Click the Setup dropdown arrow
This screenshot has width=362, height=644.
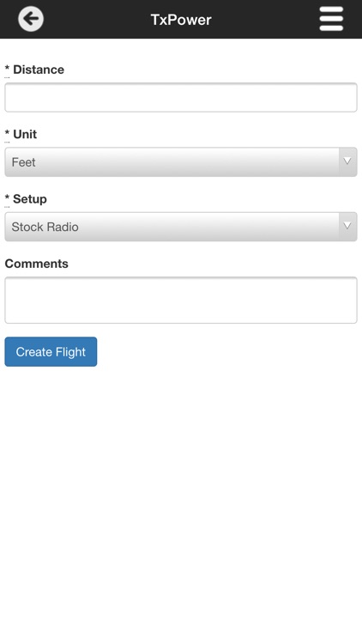coord(347,227)
